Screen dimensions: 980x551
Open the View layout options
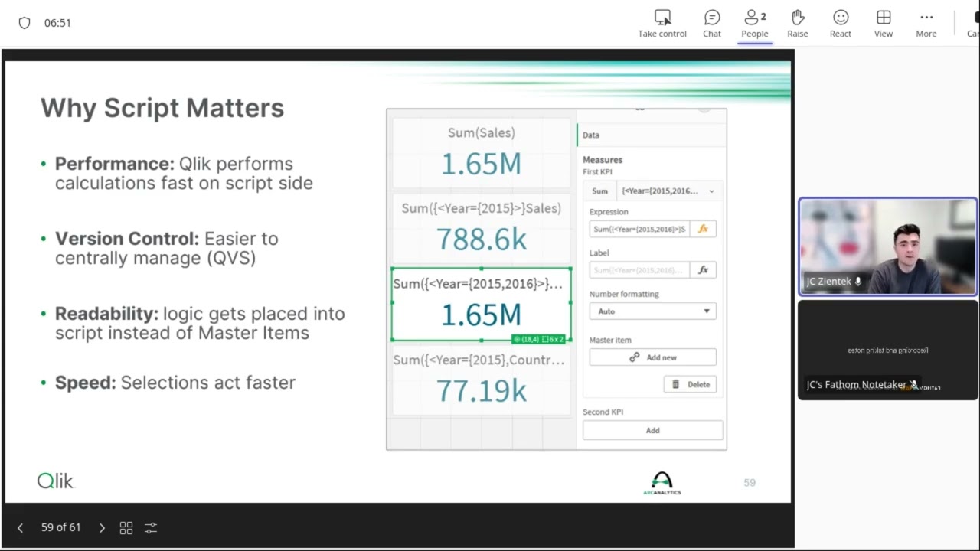tap(884, 24)
